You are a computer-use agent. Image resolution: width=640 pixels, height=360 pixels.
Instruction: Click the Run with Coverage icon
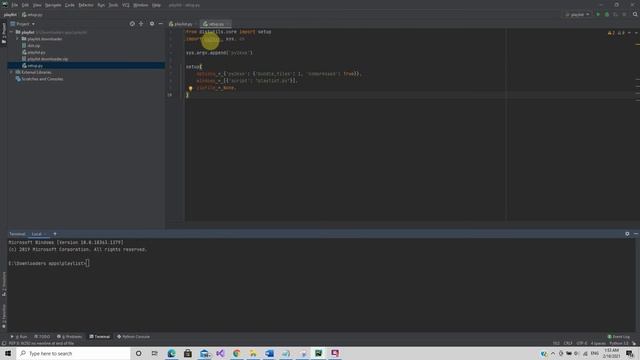tap(616, 15)
